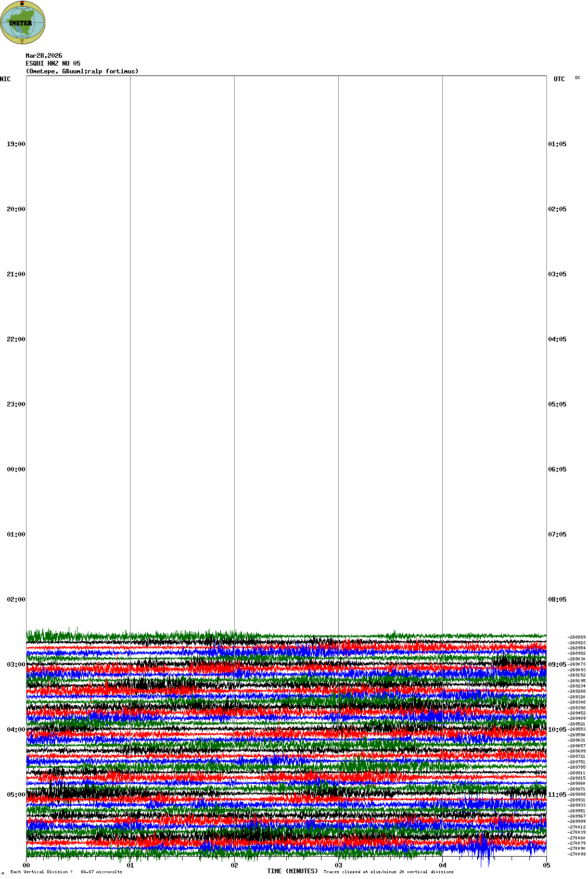Click the 06:05 UTC time label
Screen dimensions: 588x879
[x=557, y=469]
